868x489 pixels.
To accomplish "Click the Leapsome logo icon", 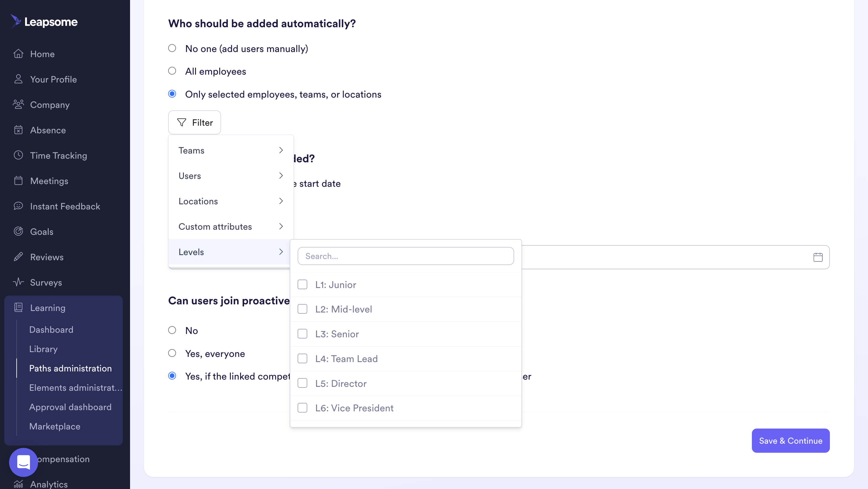I will coord(15,21).
